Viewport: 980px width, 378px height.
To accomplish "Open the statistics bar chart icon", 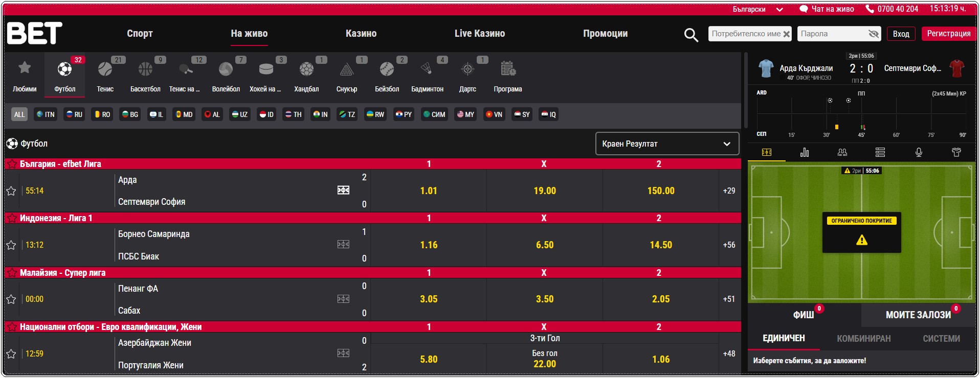I will pyautogui.click(x=804, y=152).
